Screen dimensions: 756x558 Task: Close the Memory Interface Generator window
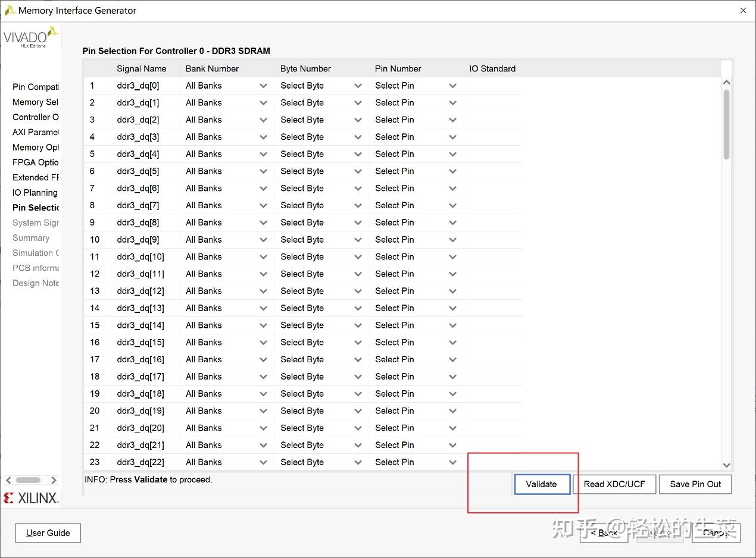click(743, 11)
